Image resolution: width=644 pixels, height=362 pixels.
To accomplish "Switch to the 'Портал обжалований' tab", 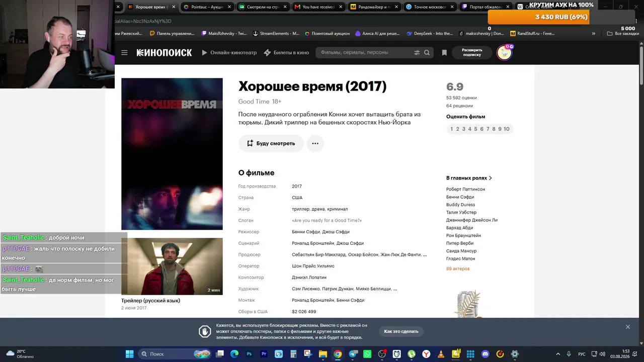I will click(486, 7).
